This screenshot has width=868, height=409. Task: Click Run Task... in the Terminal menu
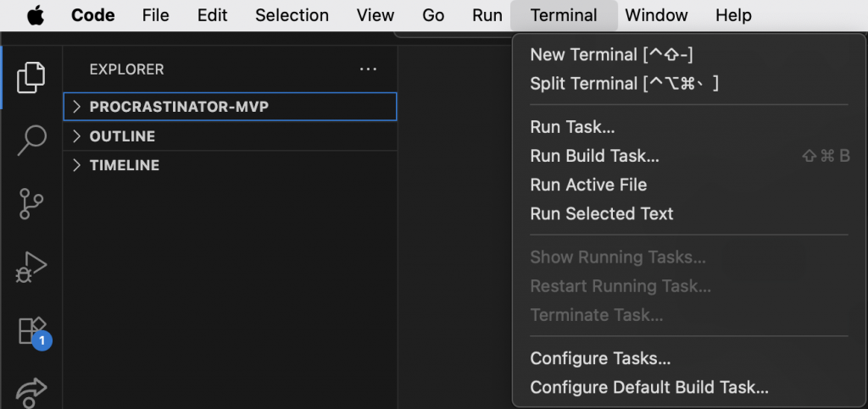572,127
